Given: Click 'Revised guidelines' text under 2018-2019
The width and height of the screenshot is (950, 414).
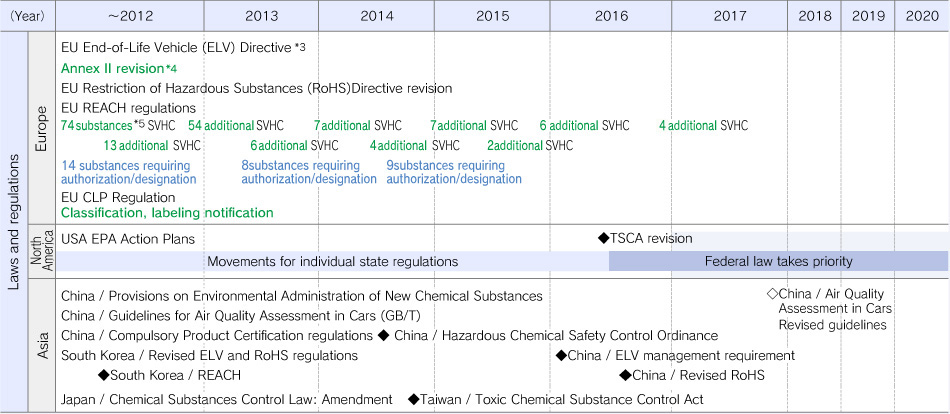Looking at the screenshot, I should pyautogui.click(x=832, y=325).
